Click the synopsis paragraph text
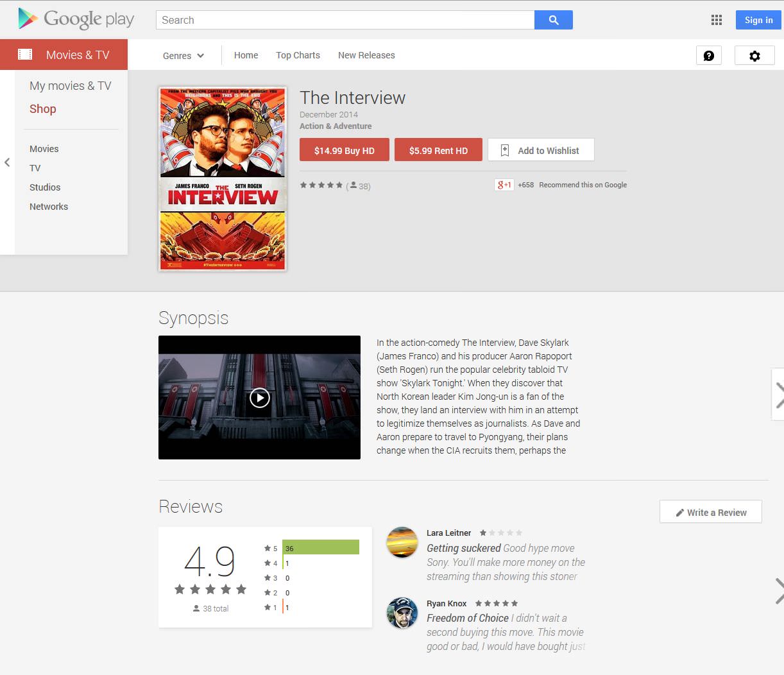The image size is (784, 675). pos(479,397)
